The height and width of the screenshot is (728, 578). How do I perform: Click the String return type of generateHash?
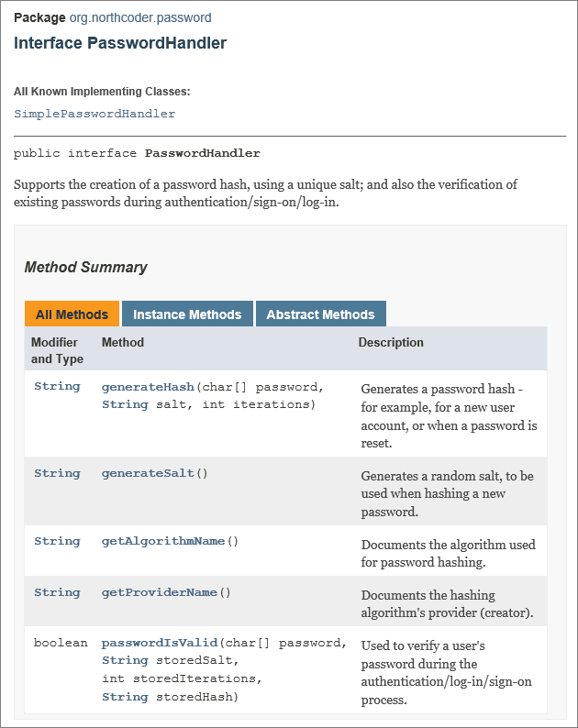click(57, 387)
